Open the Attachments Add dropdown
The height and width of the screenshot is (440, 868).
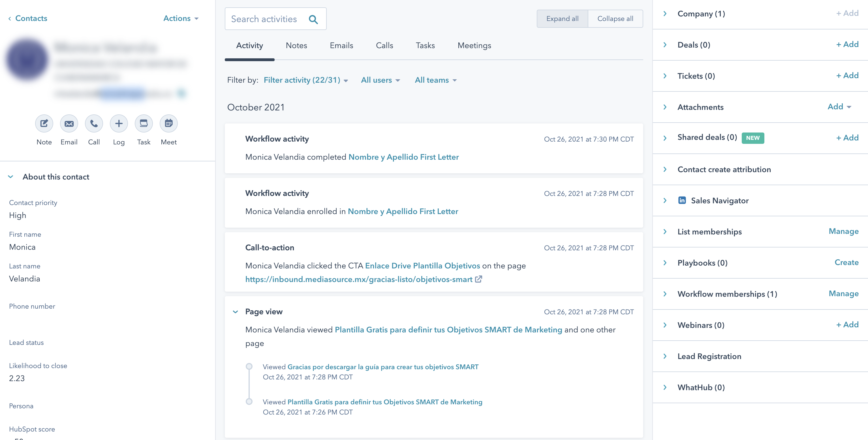pos(839,107)
